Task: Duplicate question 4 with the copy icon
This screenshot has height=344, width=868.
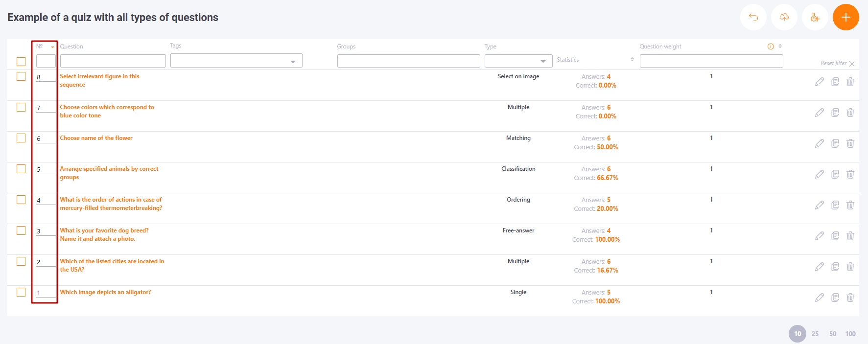Action: click(x=835, y=205)
